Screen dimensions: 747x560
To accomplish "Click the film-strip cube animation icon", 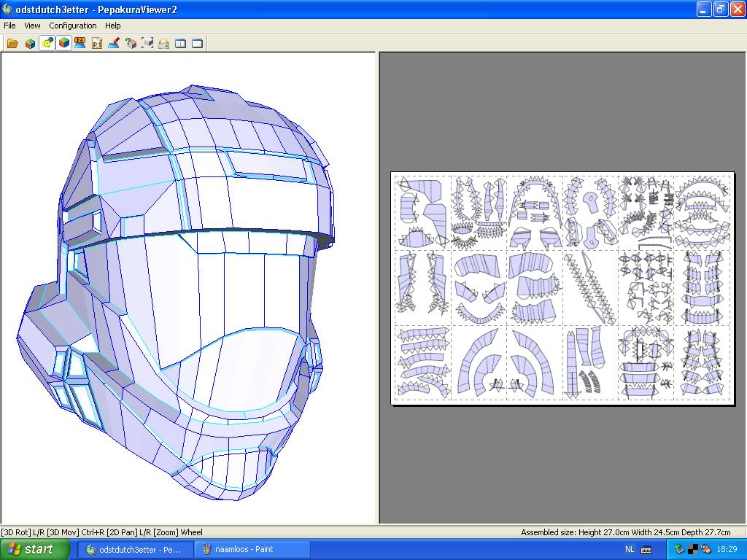I will (x=30, y=44).
